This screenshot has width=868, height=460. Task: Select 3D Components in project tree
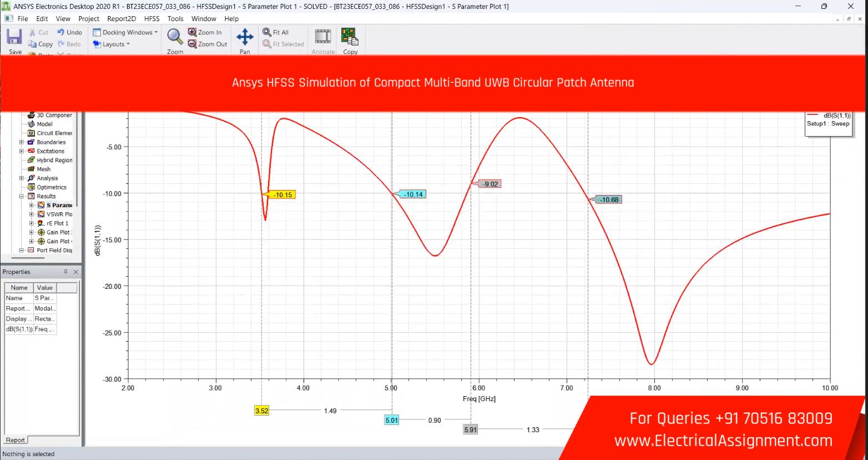(54, 115)
